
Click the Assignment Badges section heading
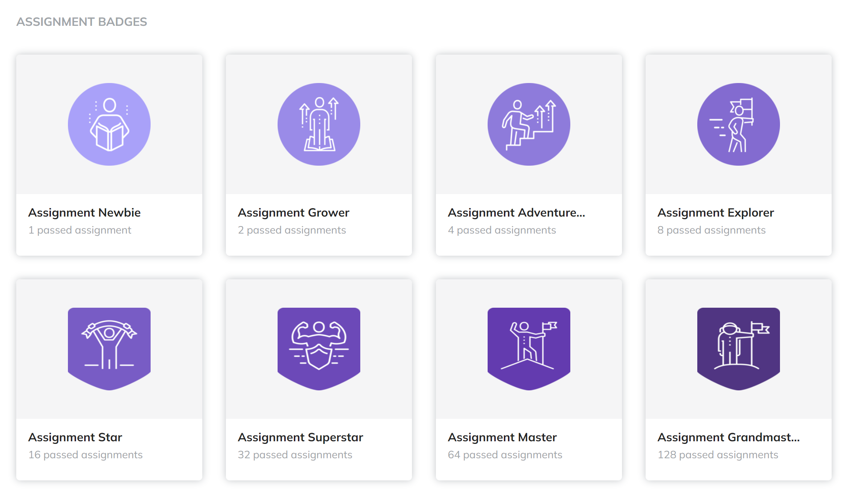(82, 22)
